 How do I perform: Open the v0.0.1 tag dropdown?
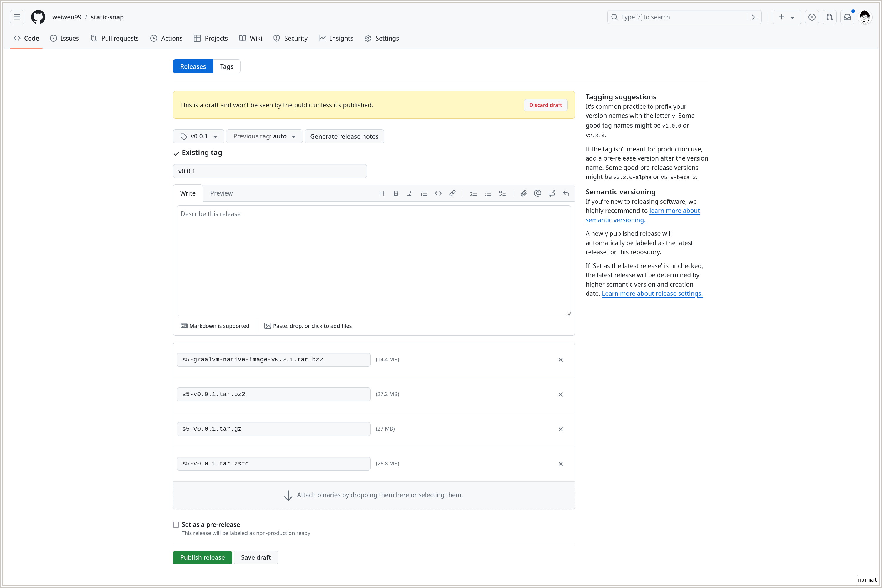(x=198, y=136)
